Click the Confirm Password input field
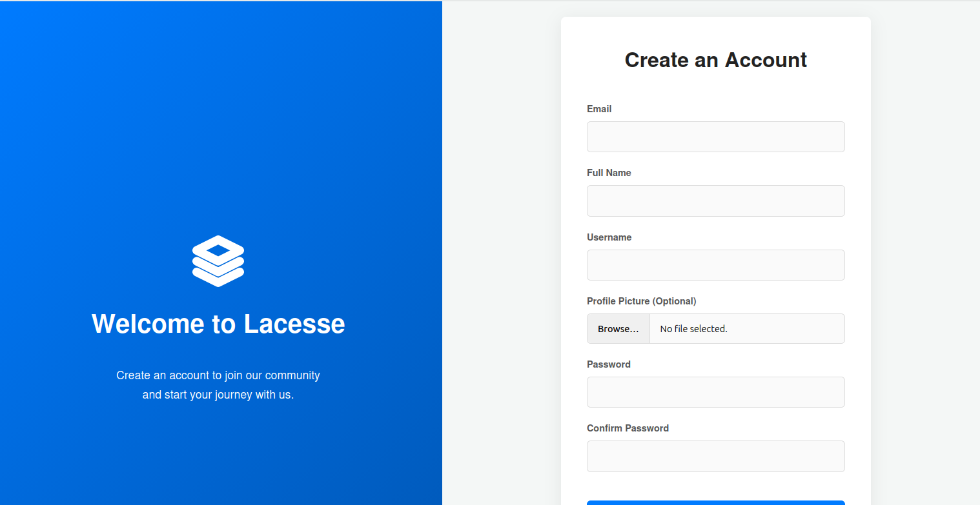Screen dimensions: 980x505 coord(715,456)
